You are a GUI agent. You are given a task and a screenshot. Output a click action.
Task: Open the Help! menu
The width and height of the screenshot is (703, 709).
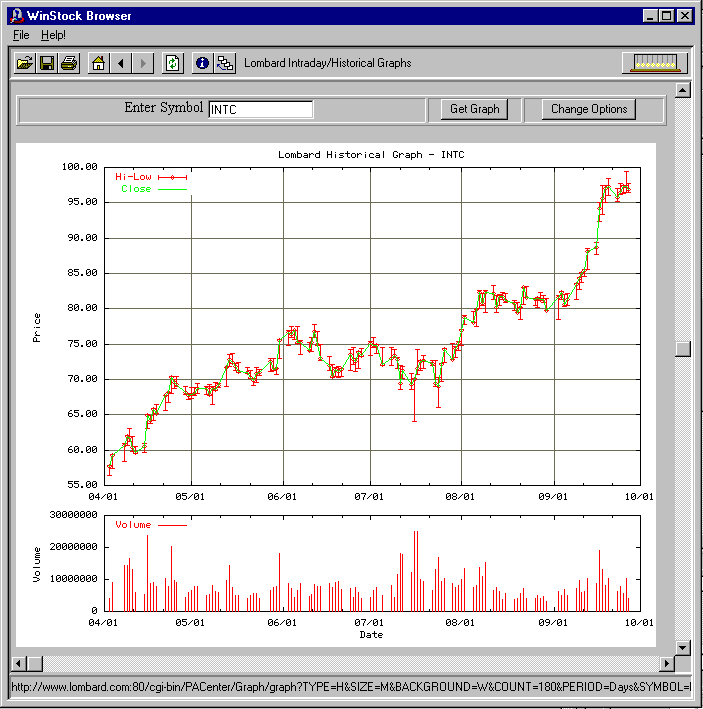[x=53, y=35]
